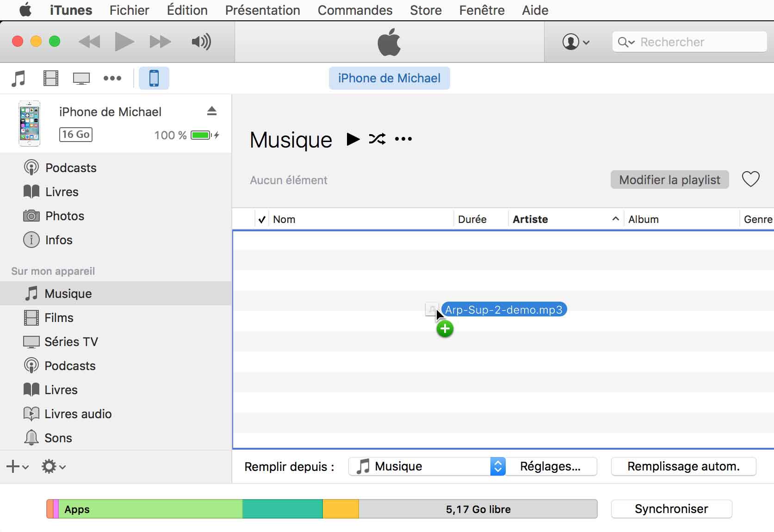
Task: Select Livres under Sur mon appareil
Action: coord(116,390)
